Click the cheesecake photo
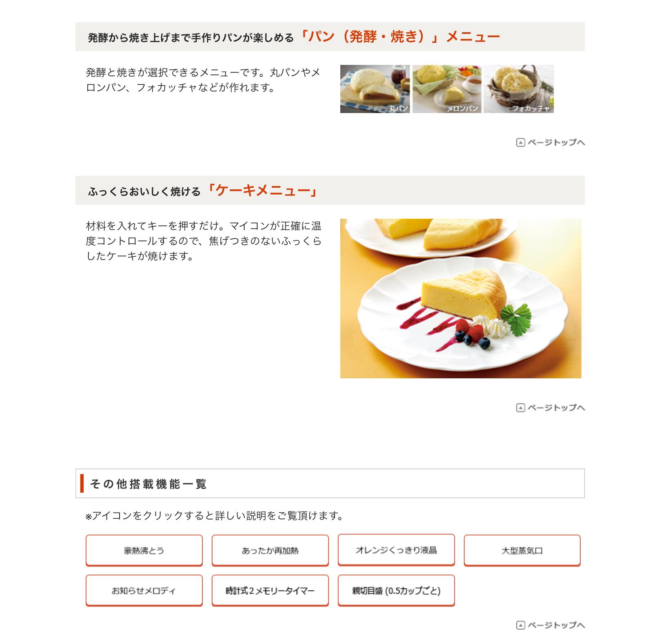This screenshot has height=644, width=661. (x=461, y=298)
